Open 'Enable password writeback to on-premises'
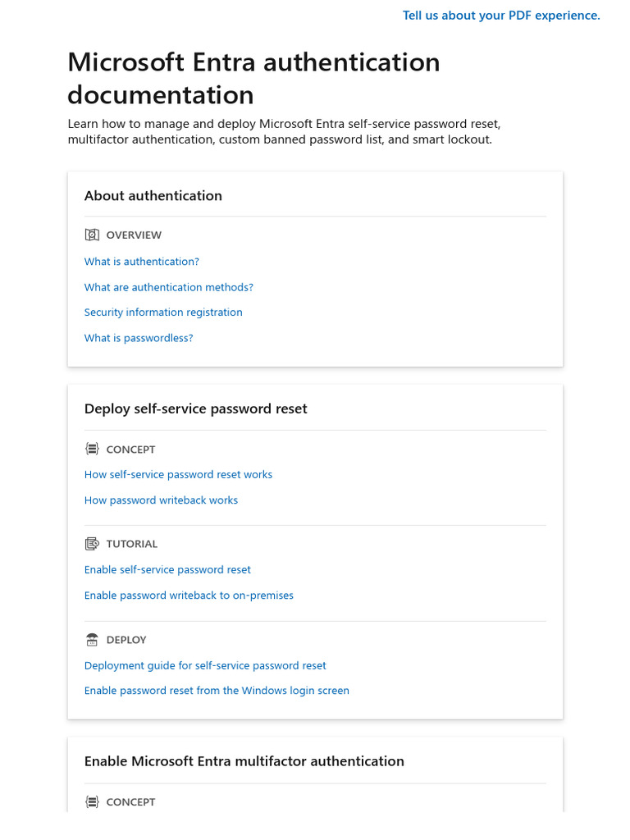 point(189,596)
